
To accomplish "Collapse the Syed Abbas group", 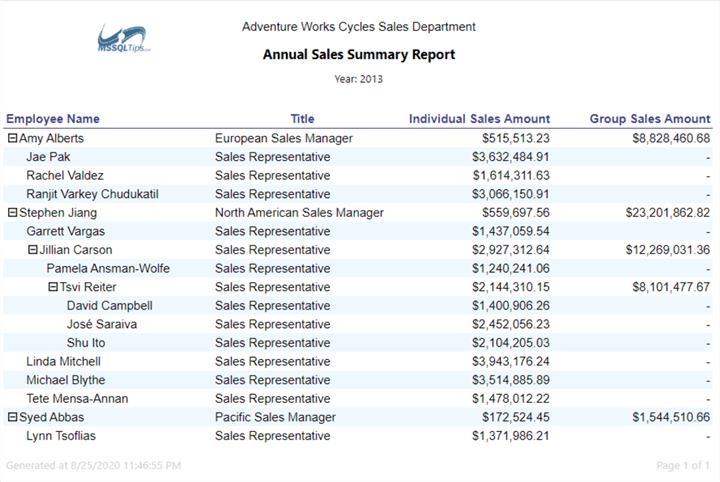I will click(x=12, y=417).
